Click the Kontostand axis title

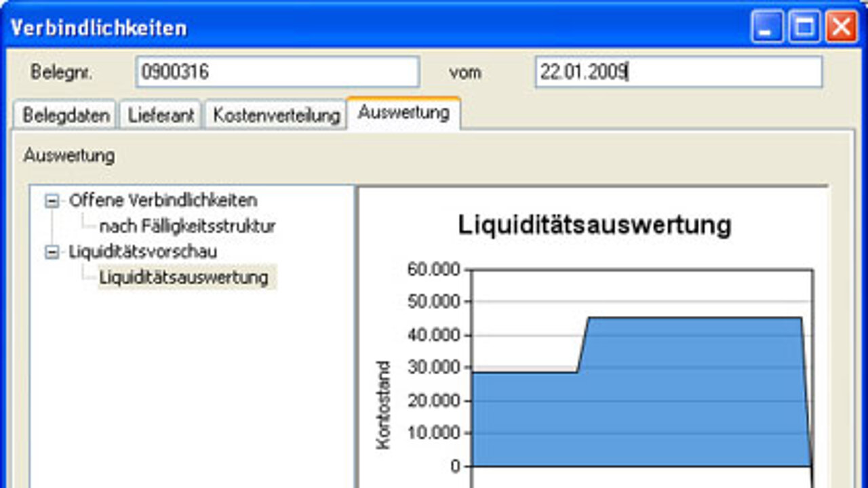pyautogui.click(x=383, y=405)
